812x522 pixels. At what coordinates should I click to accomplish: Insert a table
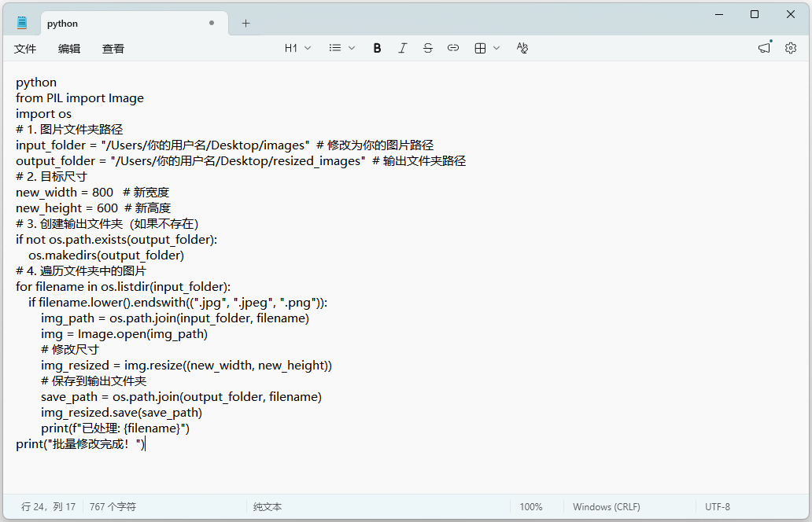[480, 48]
